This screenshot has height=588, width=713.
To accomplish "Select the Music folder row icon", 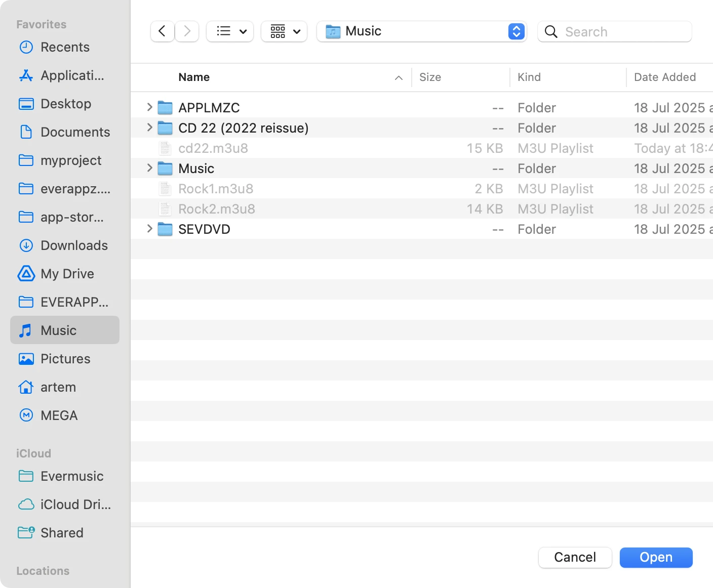I will (165, 168).
